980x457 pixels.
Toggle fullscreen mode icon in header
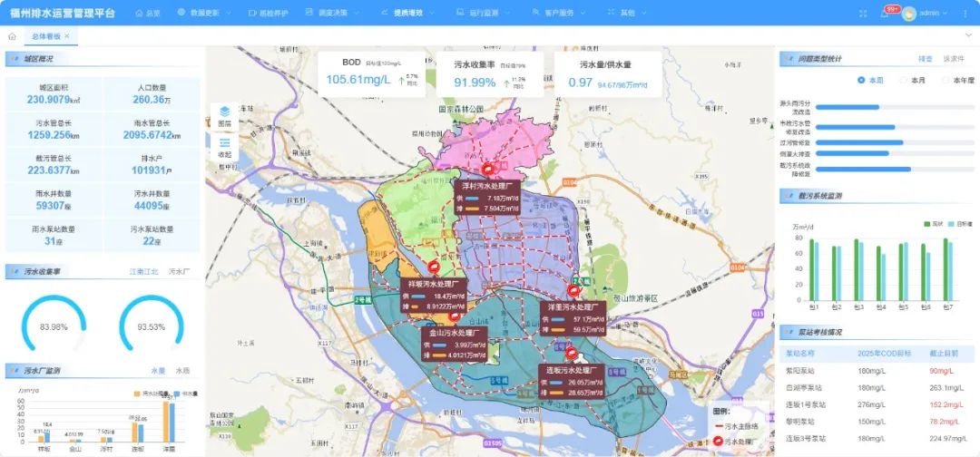click(x=863, y=13)
